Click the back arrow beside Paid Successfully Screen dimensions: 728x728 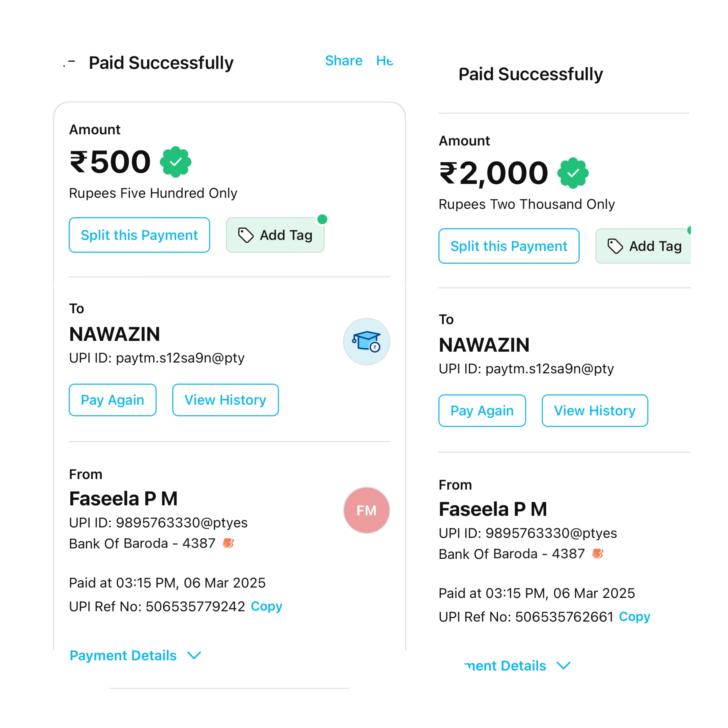[70, 63]
